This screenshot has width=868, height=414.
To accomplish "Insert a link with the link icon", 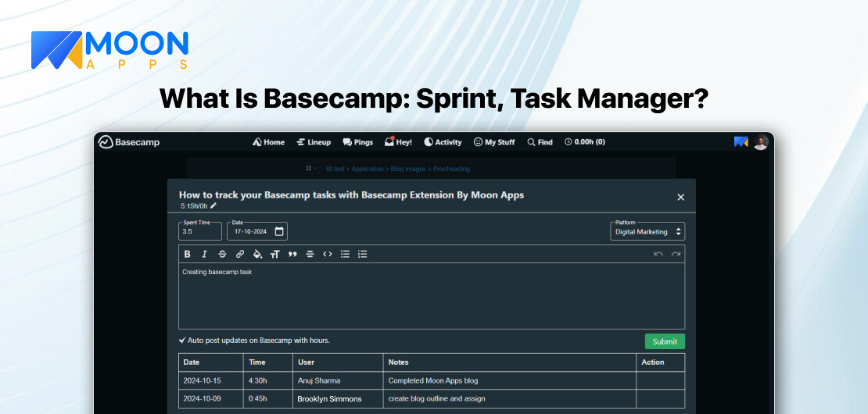I will (x=240, y=255).
